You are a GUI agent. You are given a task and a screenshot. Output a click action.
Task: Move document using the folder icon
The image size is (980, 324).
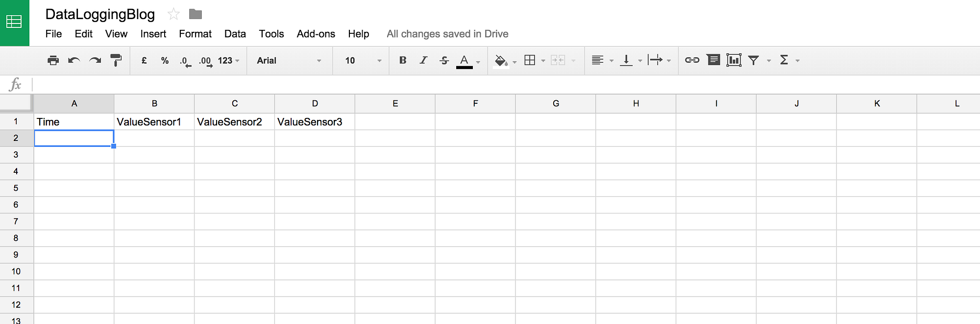[196, 14]
